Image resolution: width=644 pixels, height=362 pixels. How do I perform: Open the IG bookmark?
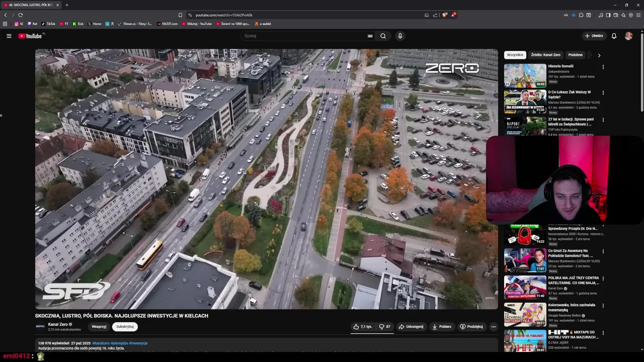tap(19, 24)
